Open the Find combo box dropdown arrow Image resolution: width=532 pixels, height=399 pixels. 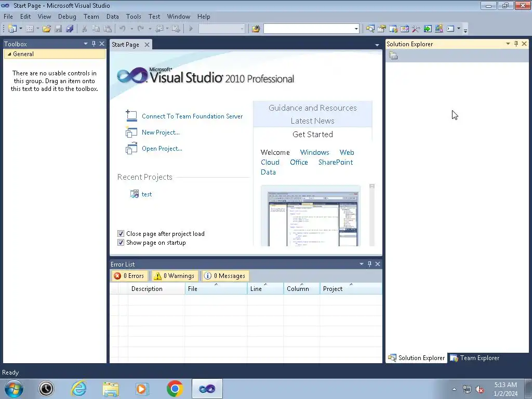[x=356, y=29]
